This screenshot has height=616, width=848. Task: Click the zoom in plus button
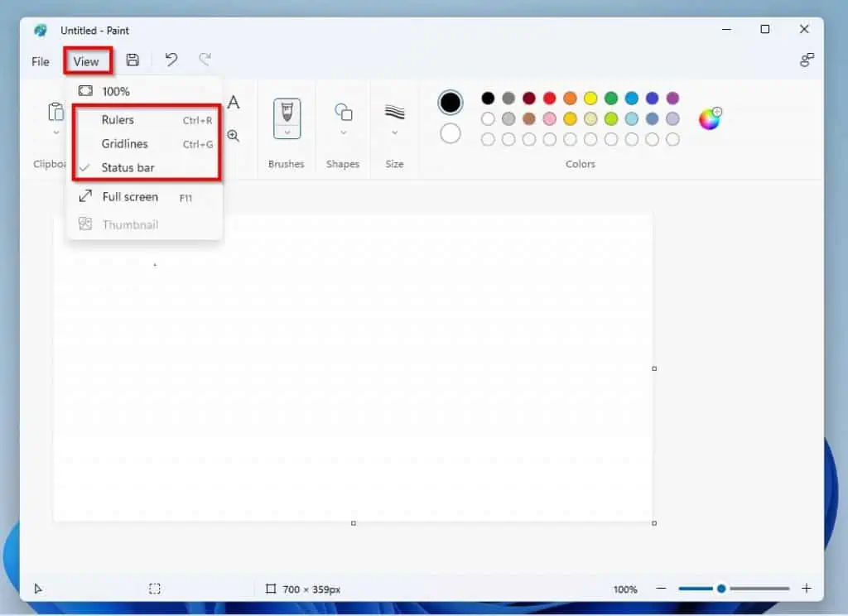(x=805, y=589)
